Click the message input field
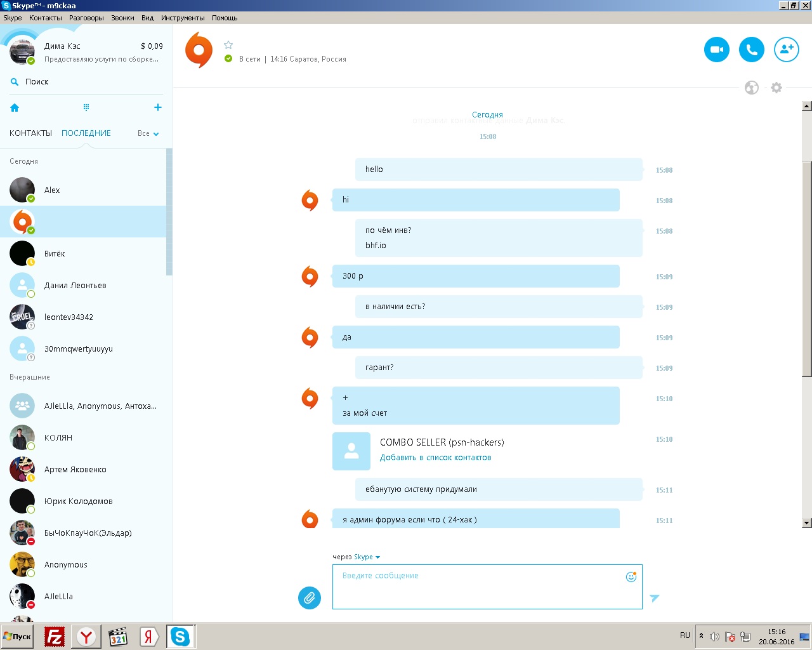The height and width of the screenshot is (650, 812). [x=487, y=587]
